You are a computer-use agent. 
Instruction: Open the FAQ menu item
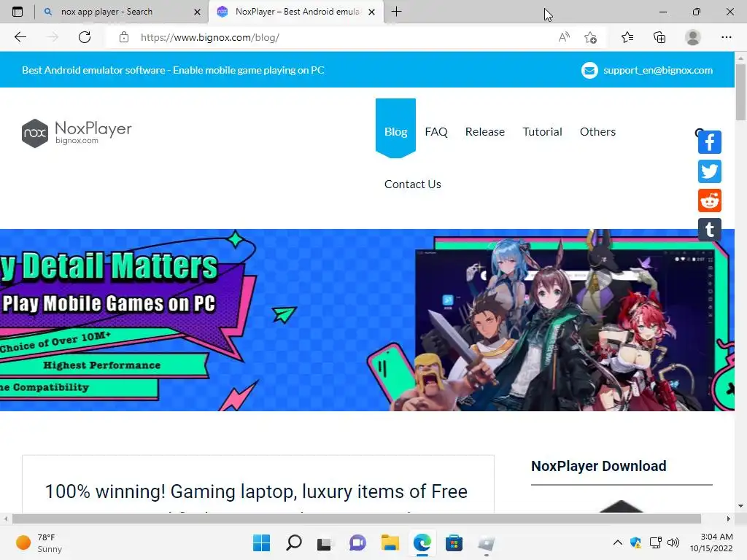tap(436, 131)
